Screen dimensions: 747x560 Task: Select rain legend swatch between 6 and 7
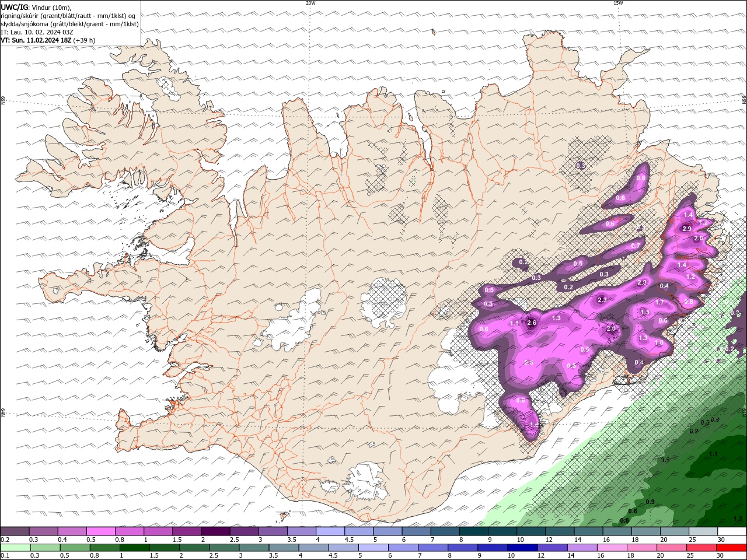click(x=403, y=548)
